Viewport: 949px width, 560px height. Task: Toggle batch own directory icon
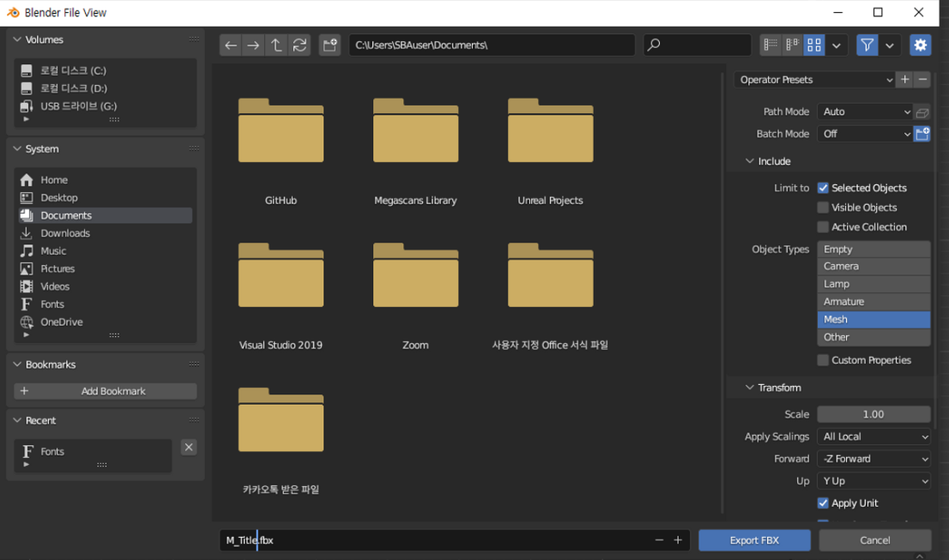922,134
